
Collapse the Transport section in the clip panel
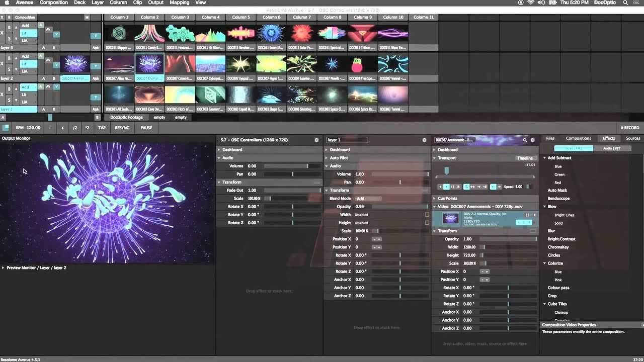coord(435,158)
